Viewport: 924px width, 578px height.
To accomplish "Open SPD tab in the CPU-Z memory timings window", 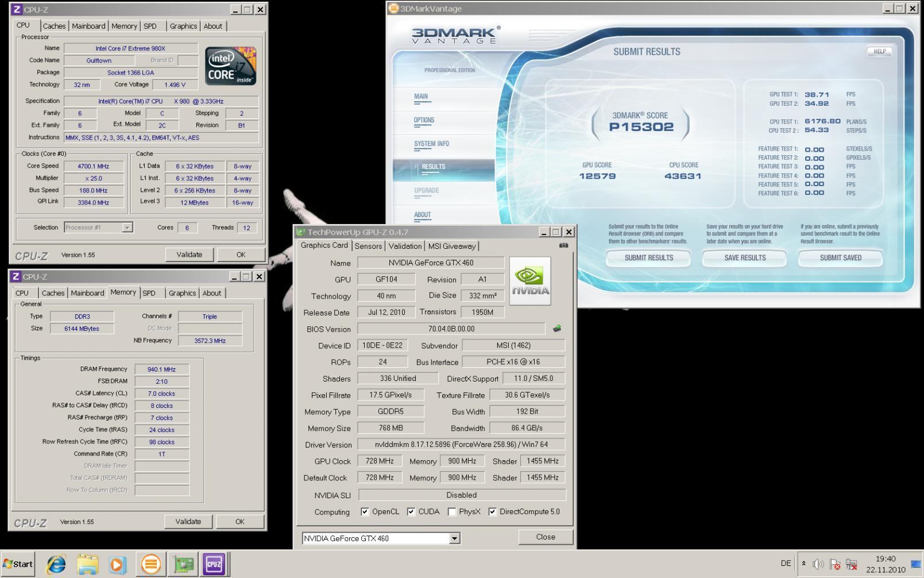I will tap(149, 293).
